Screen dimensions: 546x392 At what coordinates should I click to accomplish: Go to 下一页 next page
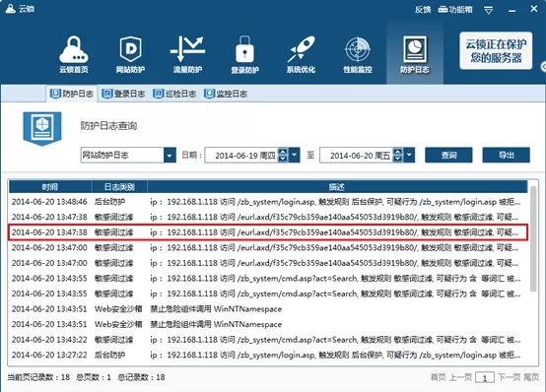click(509, 377)
